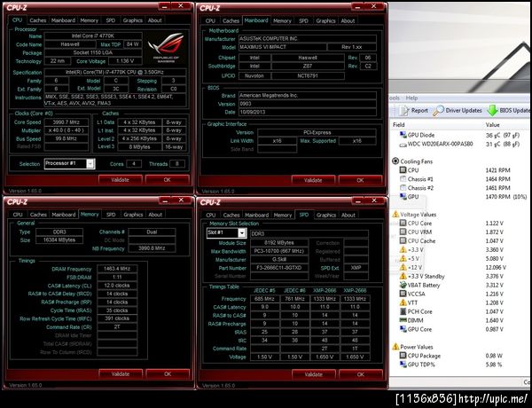This screenshot has width=532, height=408.
Task: Open Driver Updates via magnifier icon
Action: [438, 110]
